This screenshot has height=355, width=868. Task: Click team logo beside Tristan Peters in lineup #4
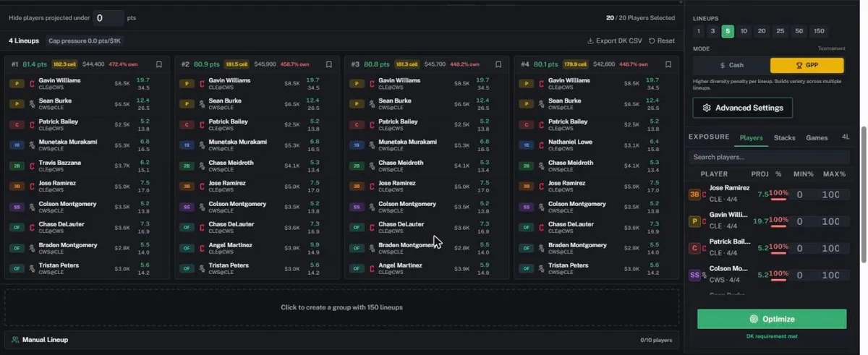point(541,268)
